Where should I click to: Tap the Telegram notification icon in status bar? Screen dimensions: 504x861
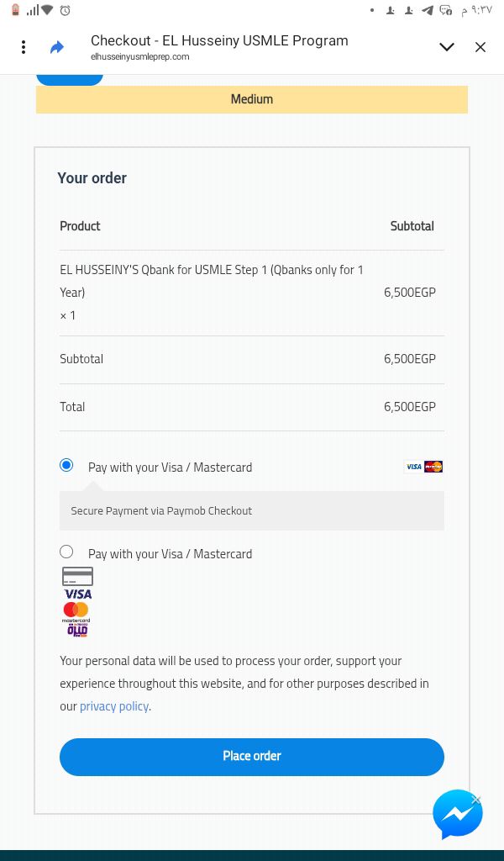pyautogui.click(x=428, y=10)
